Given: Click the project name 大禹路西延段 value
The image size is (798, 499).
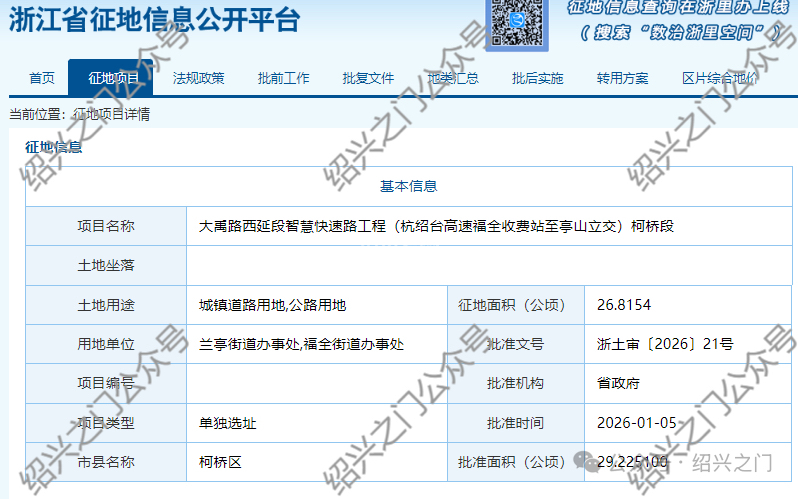Looking at the screenshot, I should point(436,226).
